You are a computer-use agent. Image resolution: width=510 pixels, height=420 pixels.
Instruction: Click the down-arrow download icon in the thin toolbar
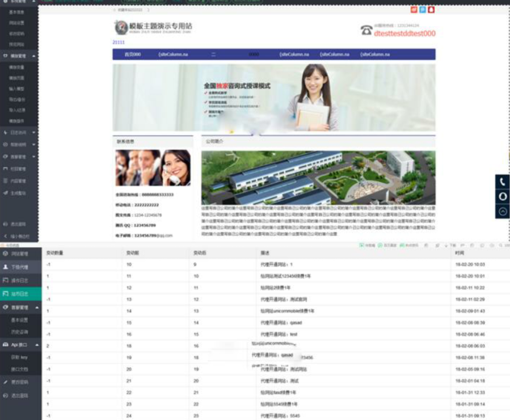point(446,245)
